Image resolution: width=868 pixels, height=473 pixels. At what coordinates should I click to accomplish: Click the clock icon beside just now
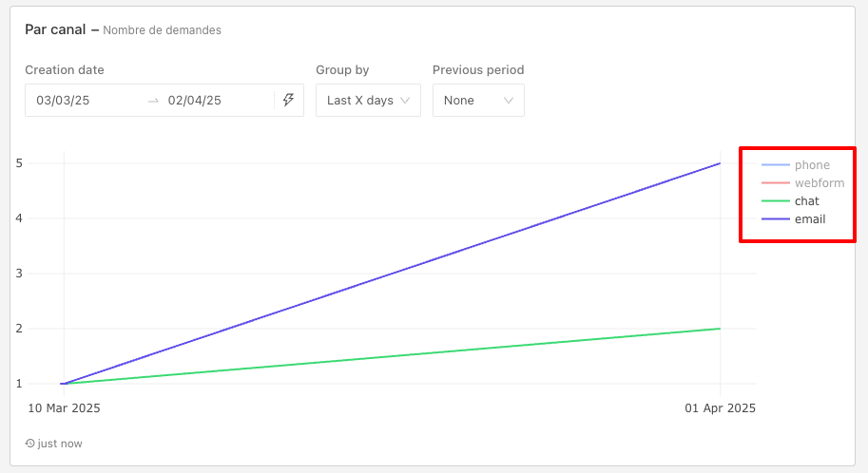coord(30,444)
